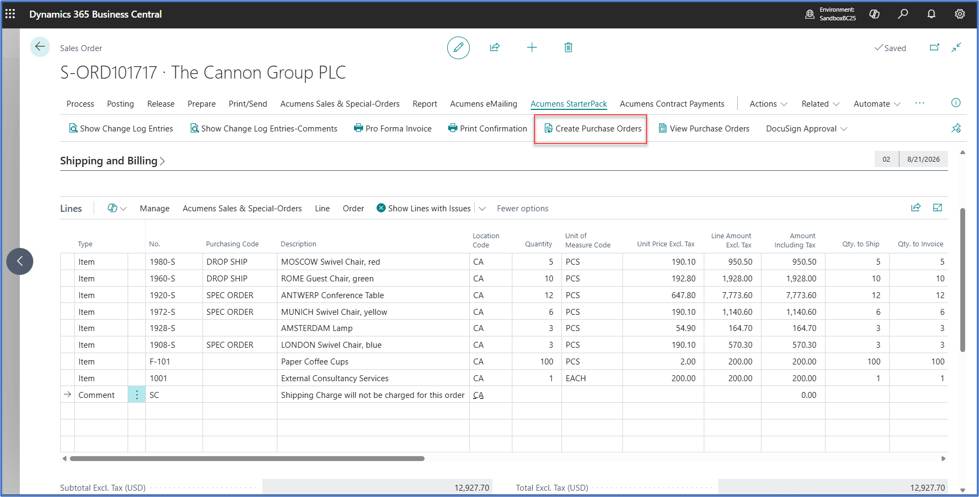Click Location Code column header
Viewport: 979px width, 497px height.
(486, 240)
